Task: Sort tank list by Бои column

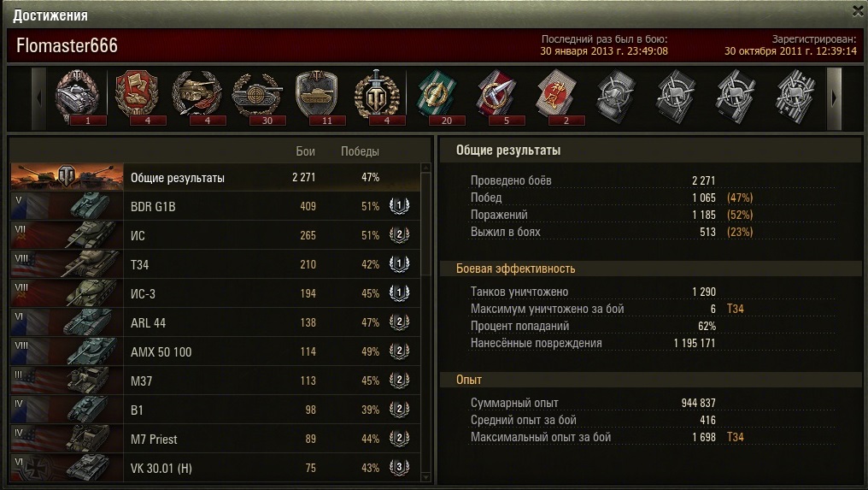Action: (305, 151)
